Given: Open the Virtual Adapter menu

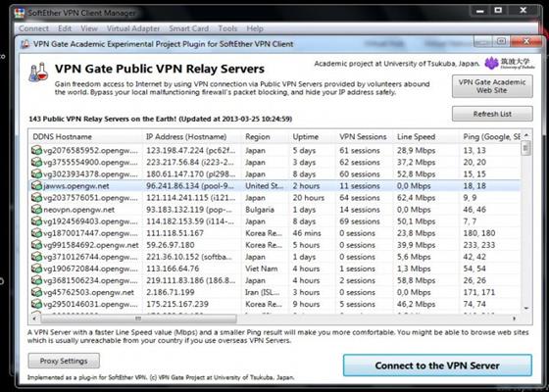Looking at the screenshot, I should coord(133,28).
